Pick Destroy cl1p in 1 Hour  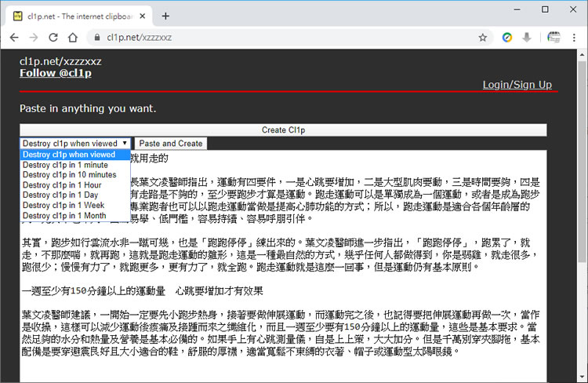tap(75, 185)
